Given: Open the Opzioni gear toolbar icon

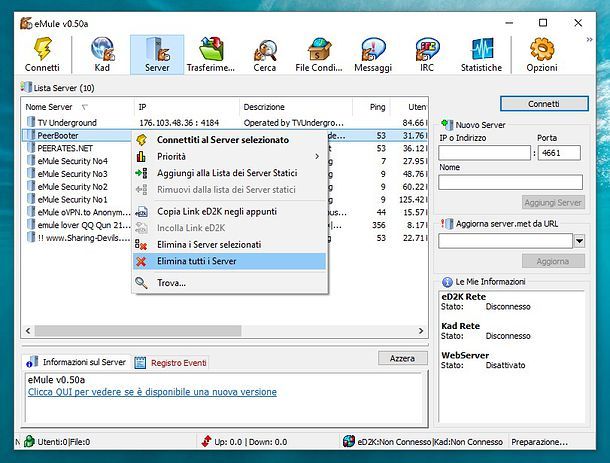Looking at the screenshot, I should click(x=542, y=49).
